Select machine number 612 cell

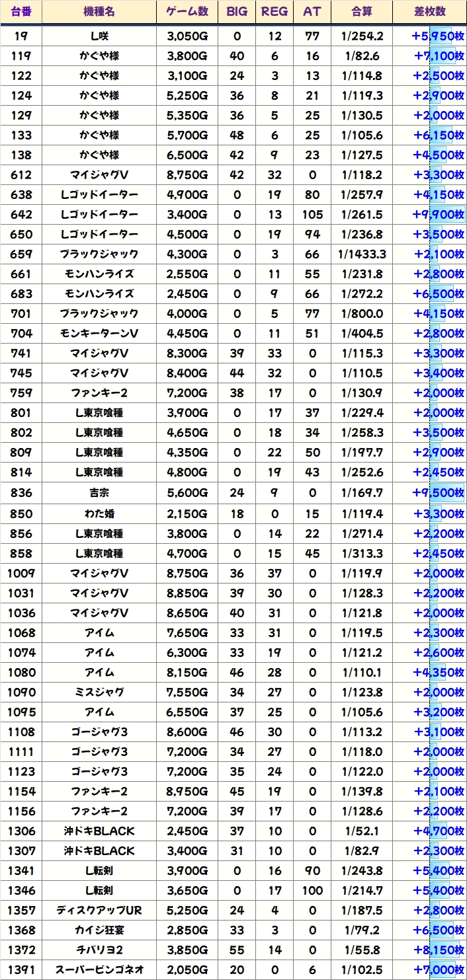(21, 175)
